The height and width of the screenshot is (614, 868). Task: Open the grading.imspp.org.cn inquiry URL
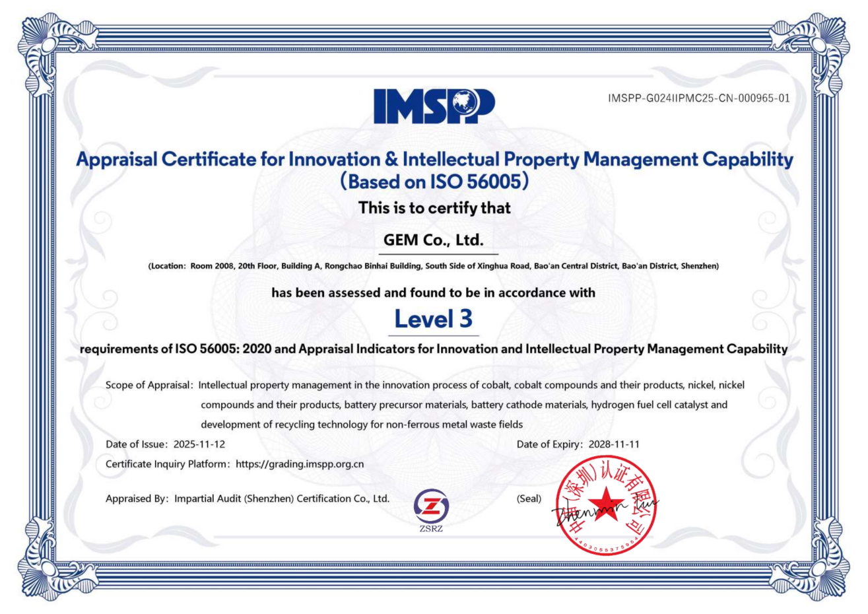[x=300, y=464]
